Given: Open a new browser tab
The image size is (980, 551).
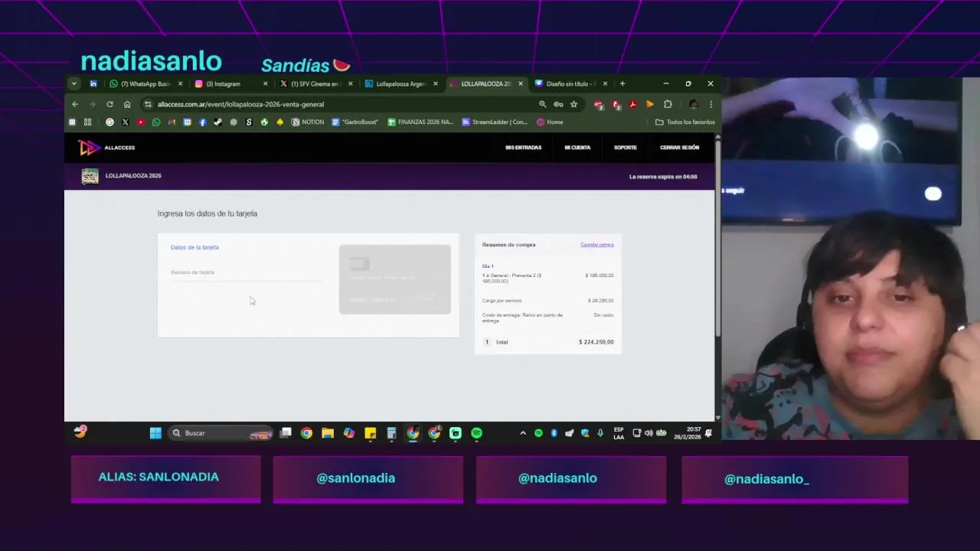Looking at the screenshot, I should pos(622,83).
